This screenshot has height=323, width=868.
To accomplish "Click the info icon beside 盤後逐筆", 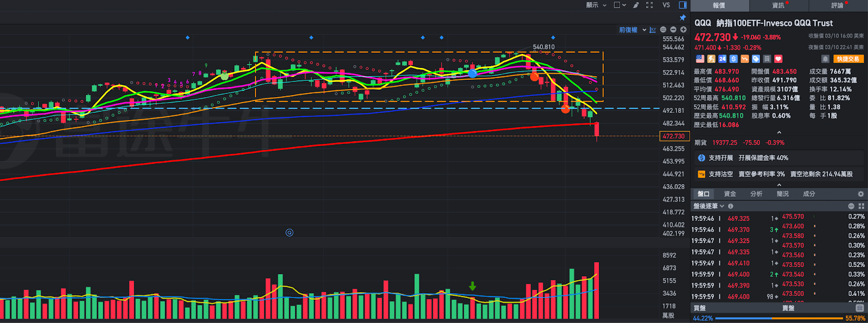I will pos(731,206).
